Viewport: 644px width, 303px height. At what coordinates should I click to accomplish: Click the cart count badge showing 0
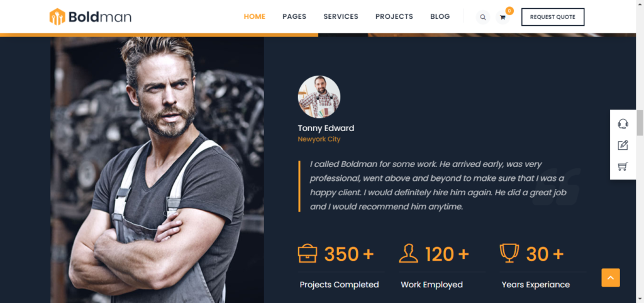coord(509,11)
